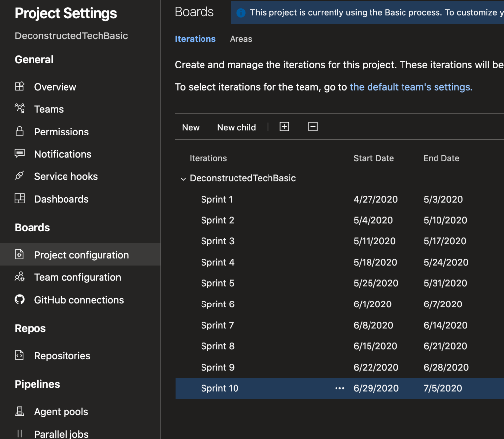Open Sprint 10 more actions ellipsis
Screen dimensions: 504x439
pos(339,388)
